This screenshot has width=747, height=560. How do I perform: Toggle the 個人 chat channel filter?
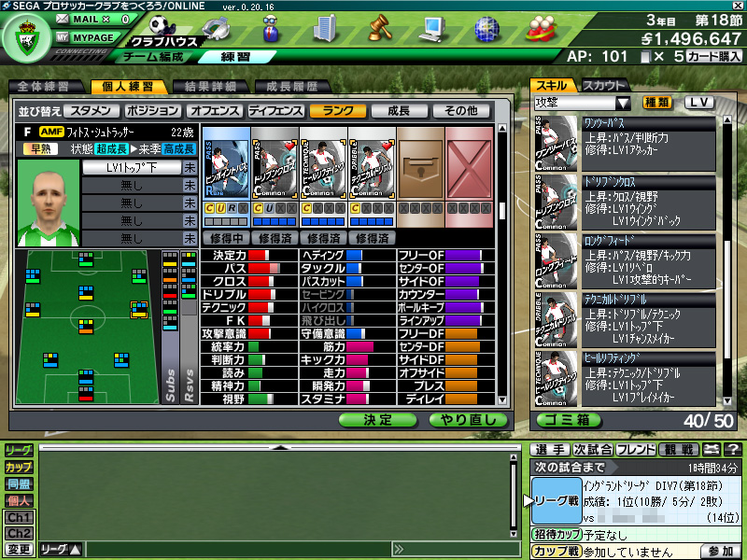[x=18, y=500]
